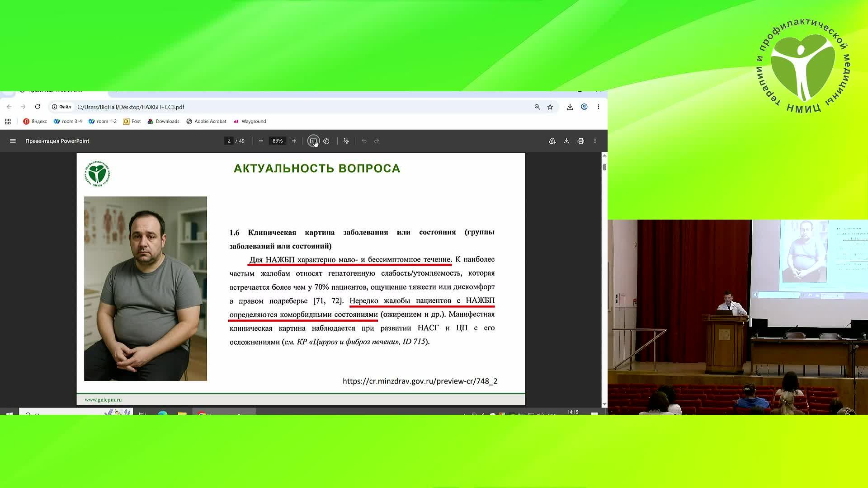Open the apps grid in the bookmarks bar
Screen dimensions: 868x488
[8, 122]
